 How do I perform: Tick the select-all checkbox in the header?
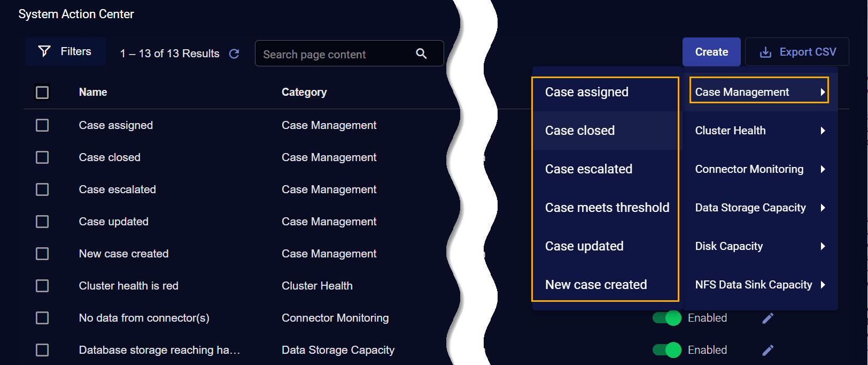42,93
